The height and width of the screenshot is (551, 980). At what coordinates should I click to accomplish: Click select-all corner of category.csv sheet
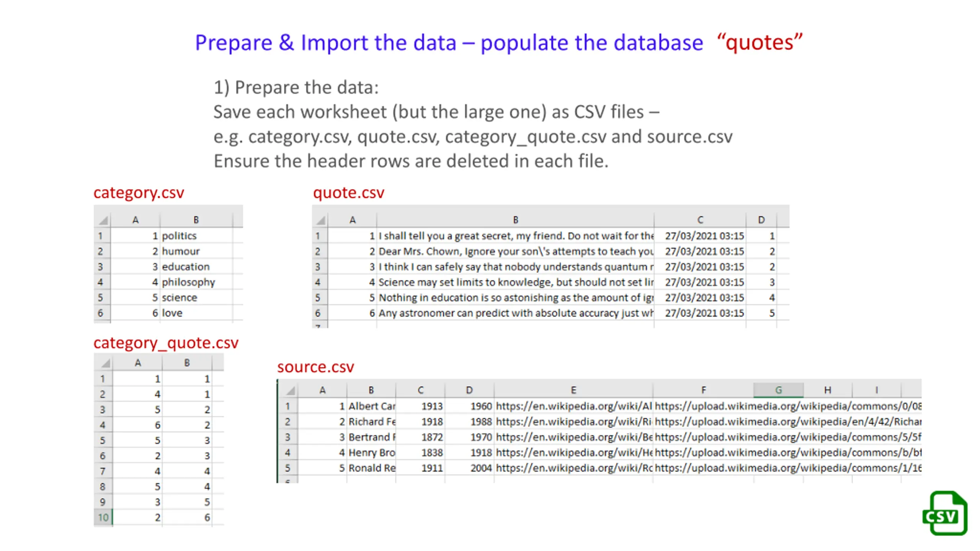[103, 220]
